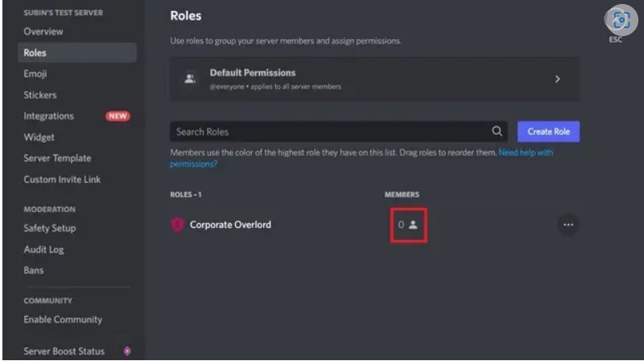Open the Corporate Overlord more options menu
The image size is (644, 361).
click(568, 225)
